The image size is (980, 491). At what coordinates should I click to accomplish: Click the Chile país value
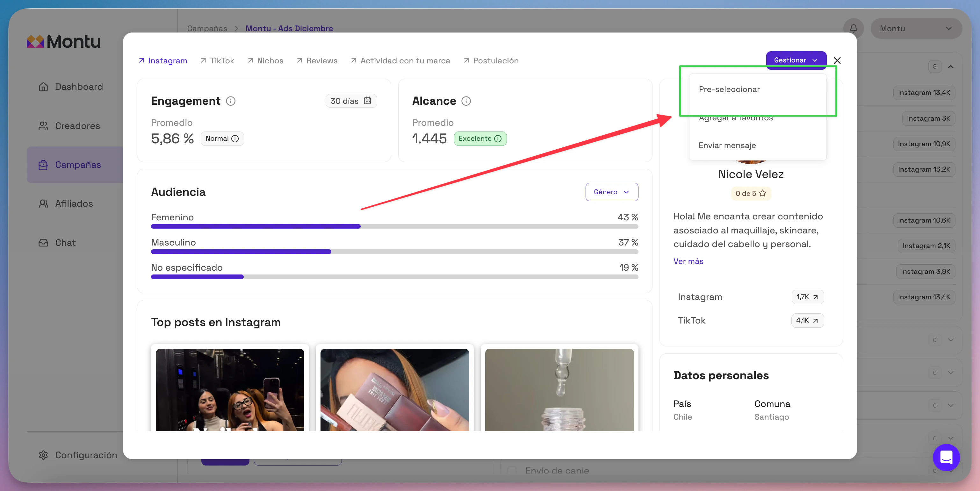682,417
